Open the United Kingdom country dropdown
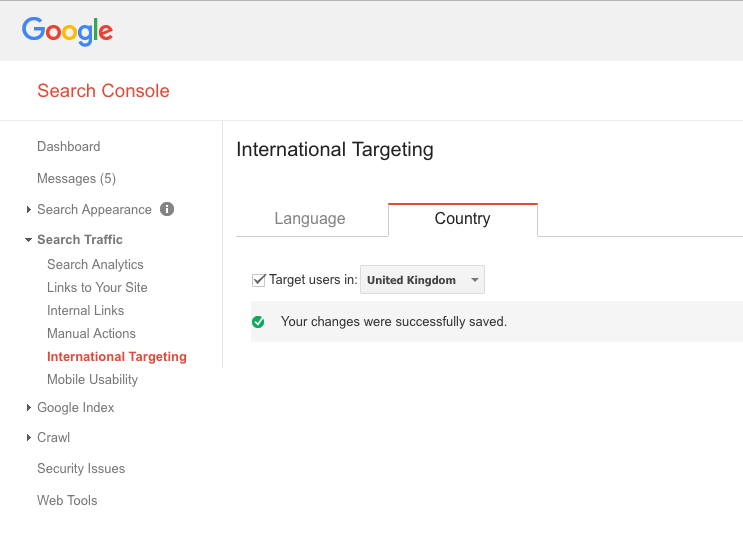Viewport: 743px width, 543px height. click(422, 280)
